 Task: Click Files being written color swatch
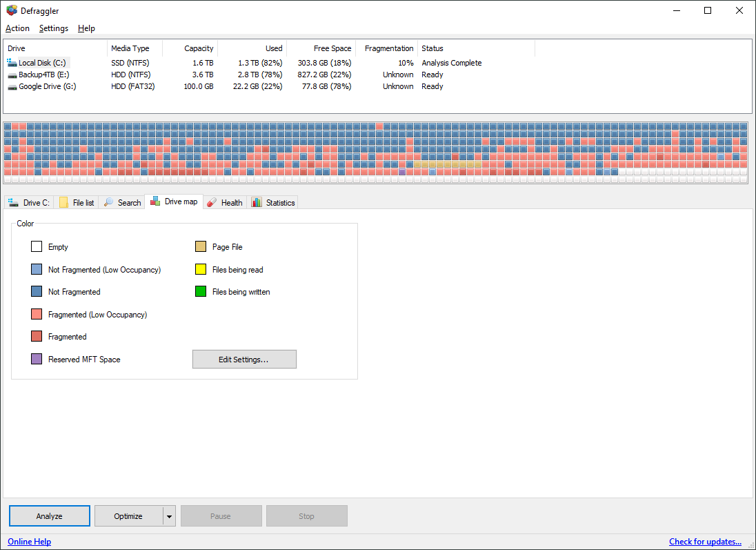[201, 291]
